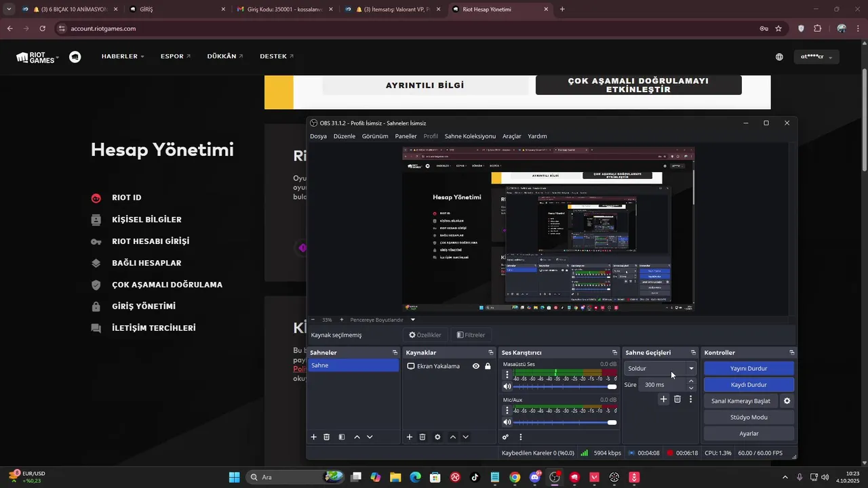The width and height of the screenshot is (868, 488).
Task: Move scene down arrow in Sahneler panel
Action: pos(370,437)
